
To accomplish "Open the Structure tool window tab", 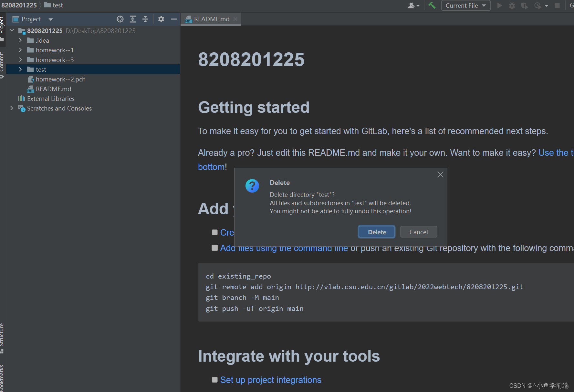I will coord(3,338).
